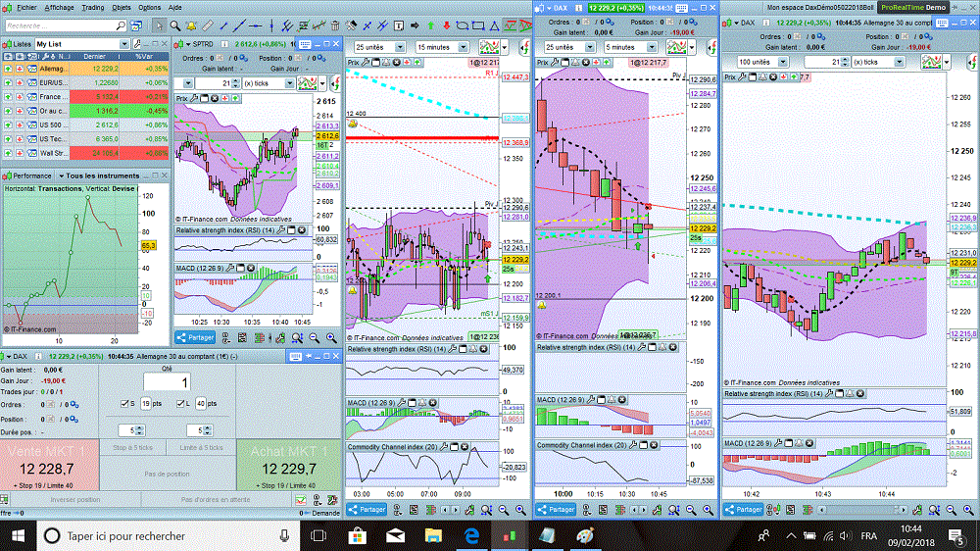Open settings wrench of Commodity Channel index, 15 minutes chart

coord(444,446)
